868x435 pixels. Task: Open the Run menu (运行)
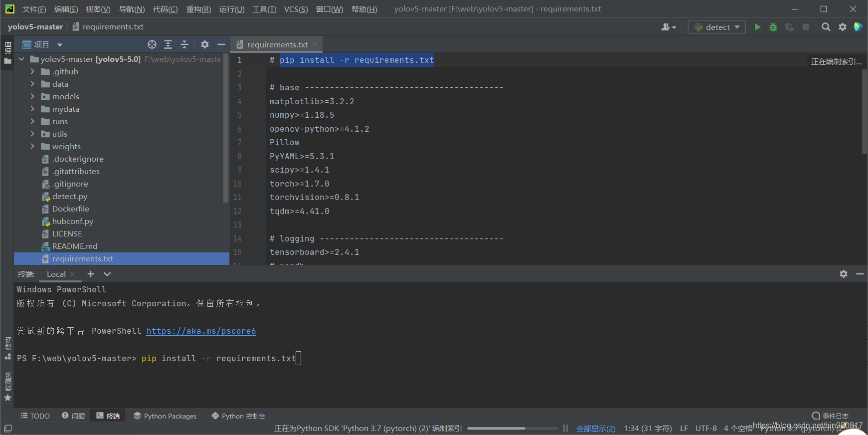click(x=232, y=9)
